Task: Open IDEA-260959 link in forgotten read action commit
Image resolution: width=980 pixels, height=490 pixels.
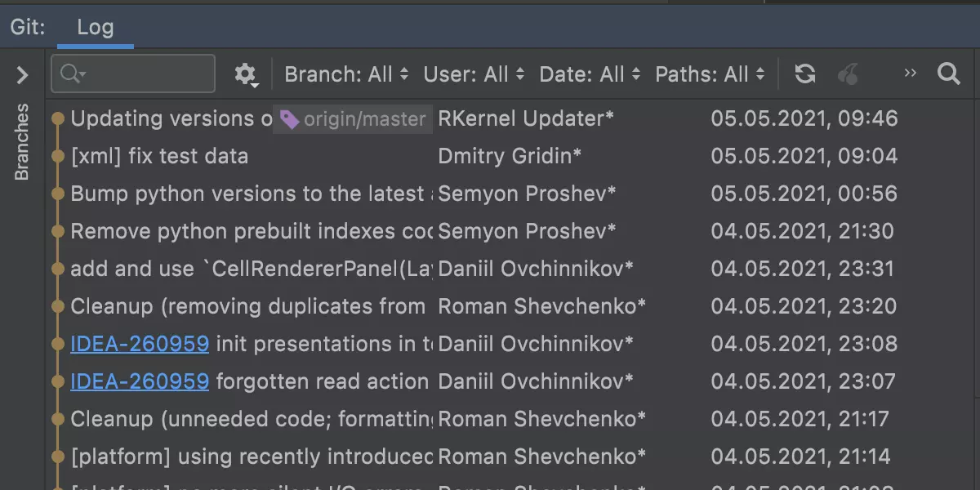Action: pyautogui.click(x=140, y=381)
